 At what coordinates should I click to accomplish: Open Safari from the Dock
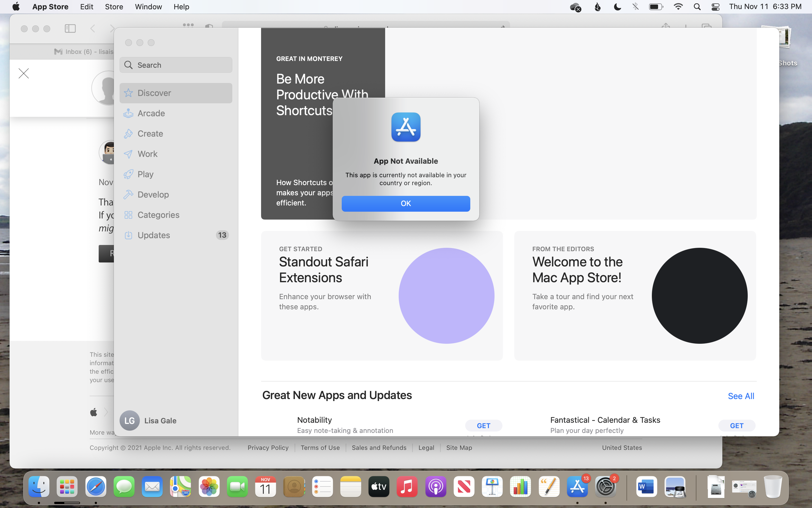(x=96, y=487)
